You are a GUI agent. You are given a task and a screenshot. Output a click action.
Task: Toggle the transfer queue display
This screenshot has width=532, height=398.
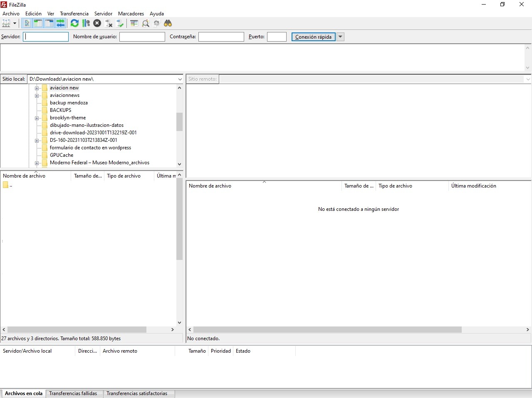click(61, 23)
